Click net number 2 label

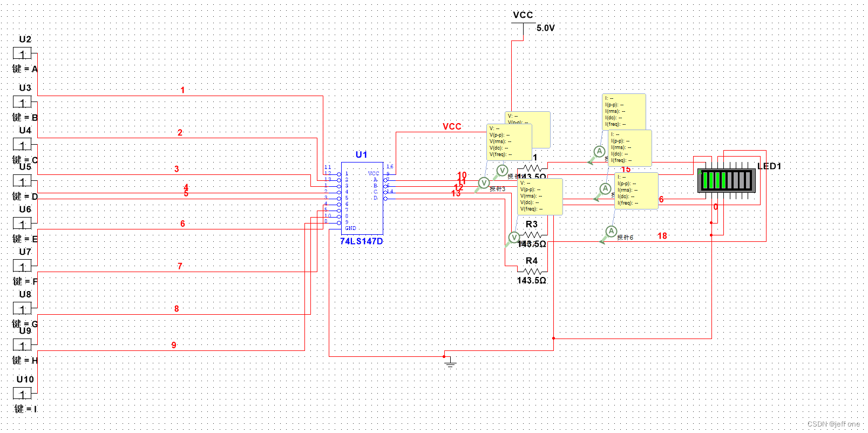click(x=180, y=133)
